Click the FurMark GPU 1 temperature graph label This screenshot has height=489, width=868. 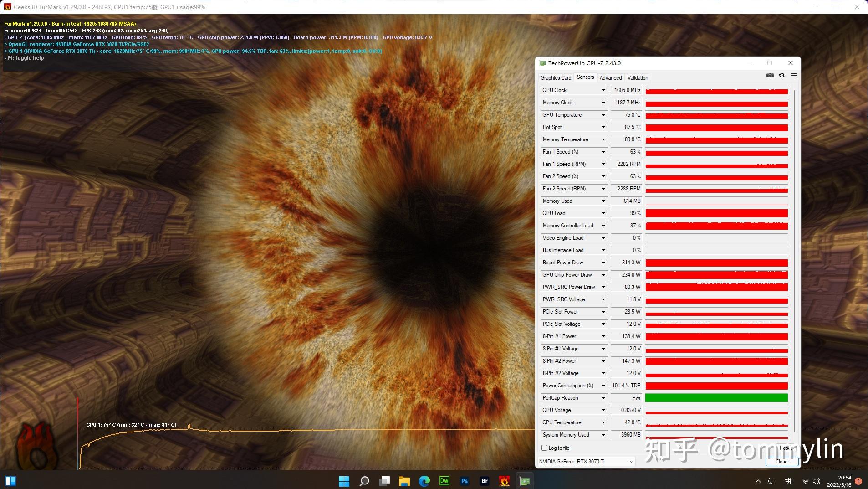(x=131, y=425)
